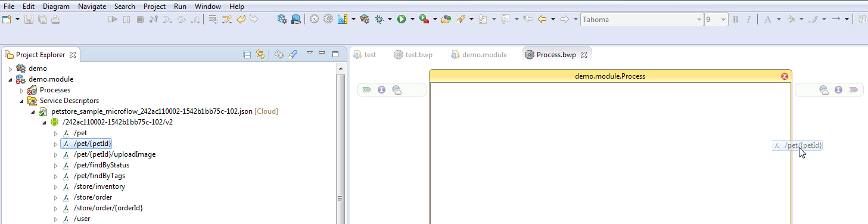
Task: Click the green bug Debug icon
Action: (x=379, y=19)
